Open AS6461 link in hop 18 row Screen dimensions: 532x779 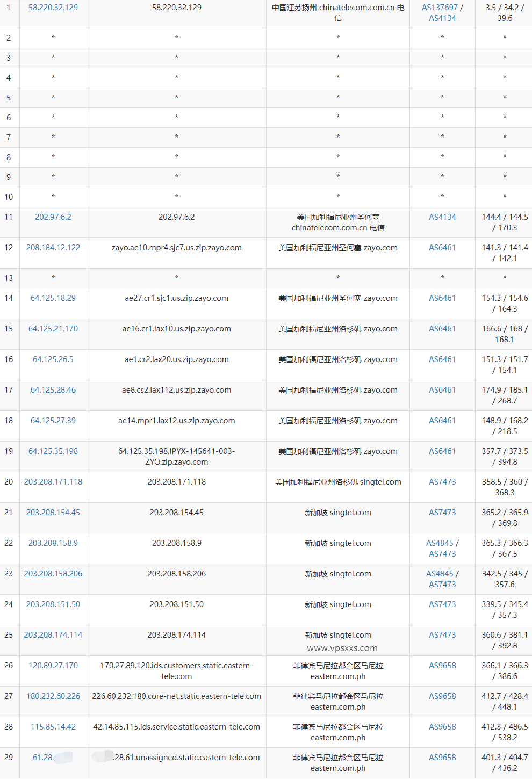click(x=442, y=421)
